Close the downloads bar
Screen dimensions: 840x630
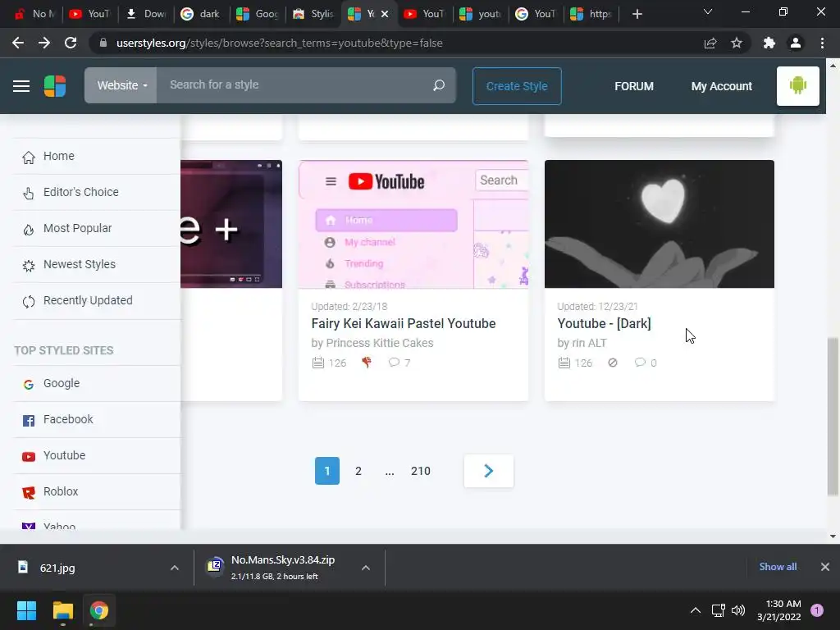825,567
